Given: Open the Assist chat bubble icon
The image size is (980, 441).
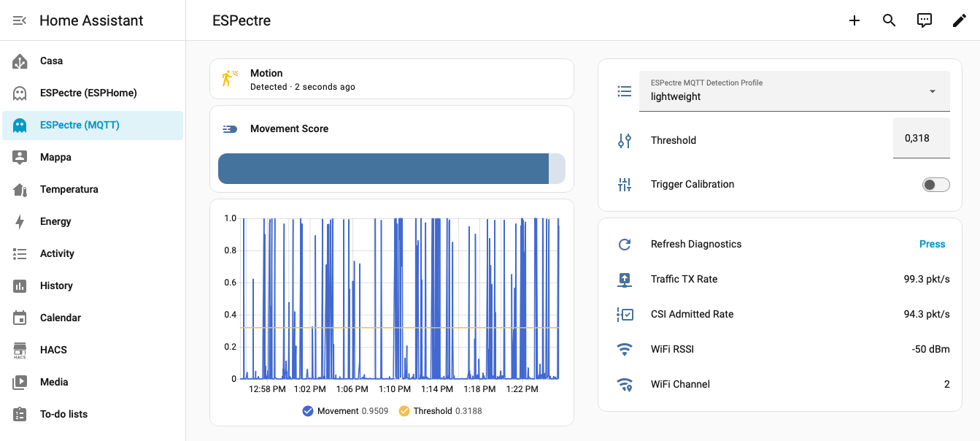Looking at the screenshot, I should 925,20.
